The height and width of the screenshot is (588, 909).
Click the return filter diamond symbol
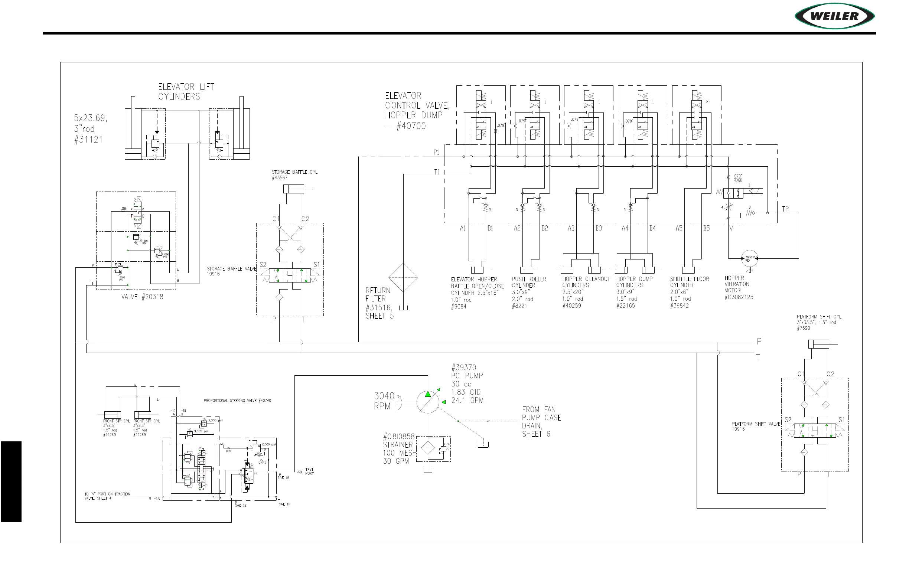[403, 278]
